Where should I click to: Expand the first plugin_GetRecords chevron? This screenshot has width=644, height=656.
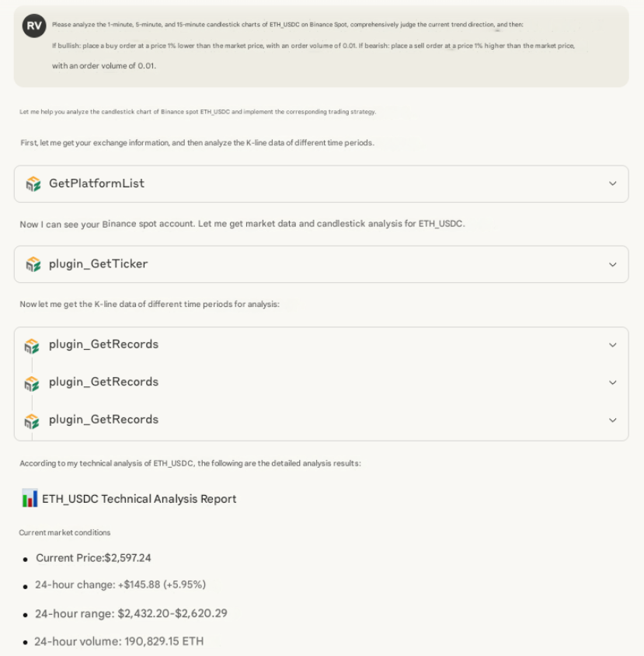pyautogui.click(x=612, y=345)
